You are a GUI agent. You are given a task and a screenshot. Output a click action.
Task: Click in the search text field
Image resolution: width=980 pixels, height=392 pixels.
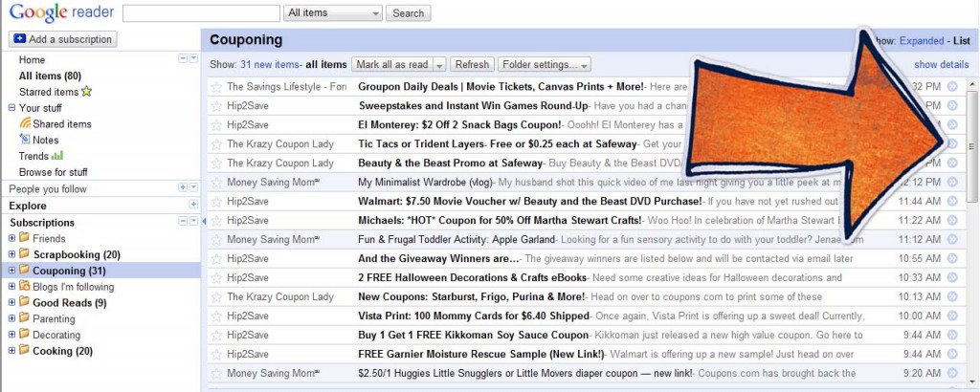point(201,13)
